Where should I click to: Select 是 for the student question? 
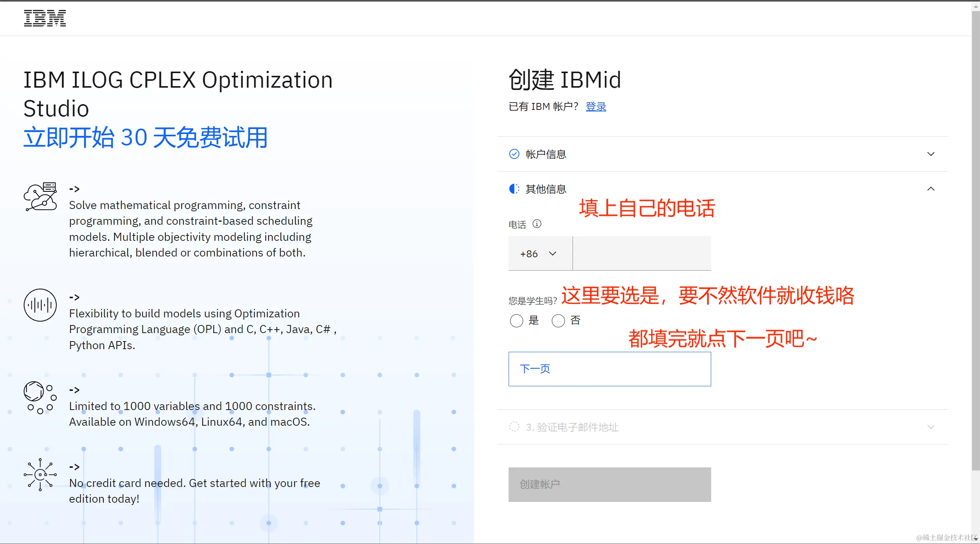point(516,320)
